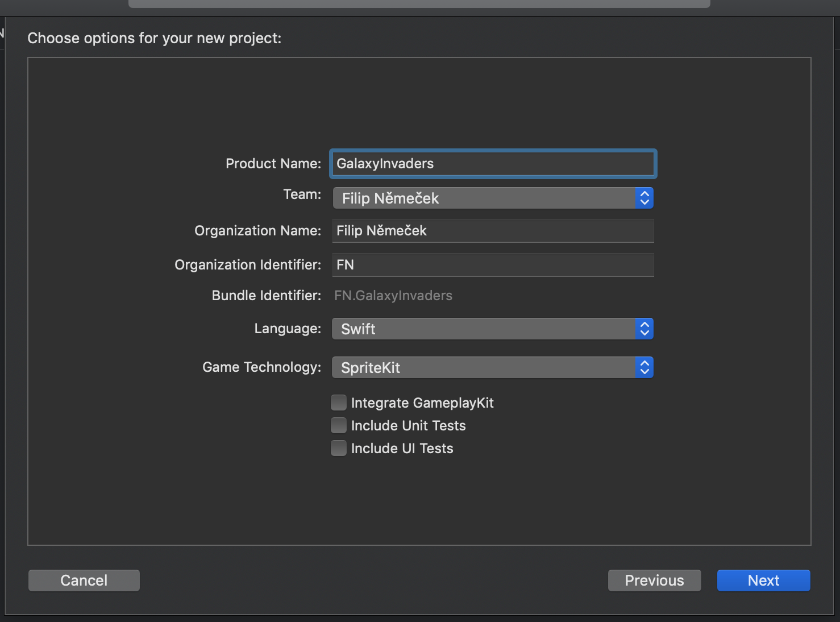Select the GalaxyInvaders product name text
Image resolution: width=840 pixels, height=622 pixels.
(x=384, y=163)
